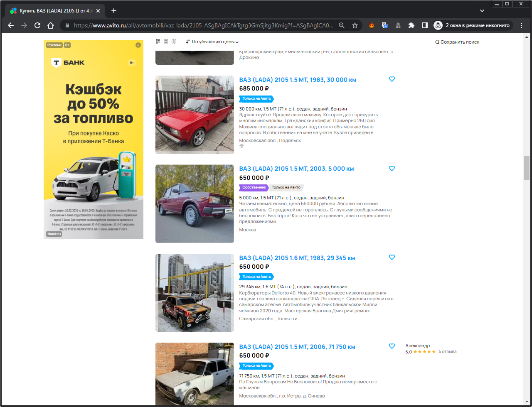The image size is (532, 407).
Task: Open listing titled 'ВАЗ (LADA) 2105 1.5 MT, 2006, 71 750 км'
Action: pos(297,347)
